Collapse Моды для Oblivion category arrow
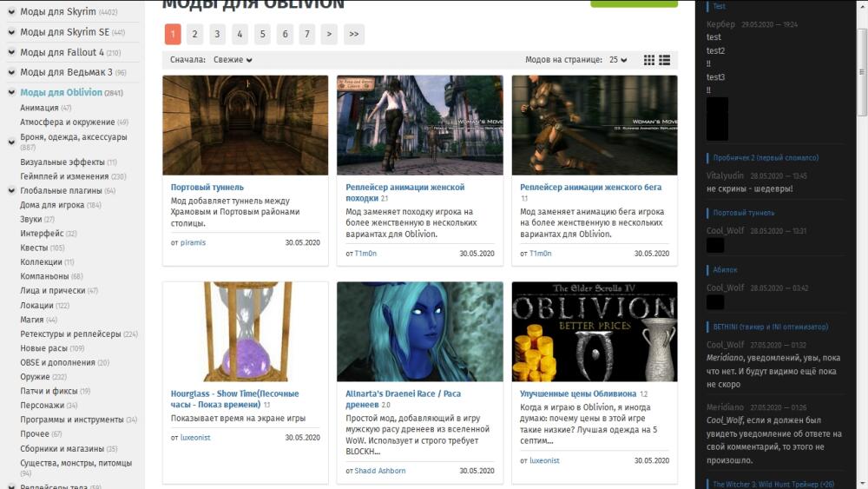868x489 pixels. coord(11,92)
